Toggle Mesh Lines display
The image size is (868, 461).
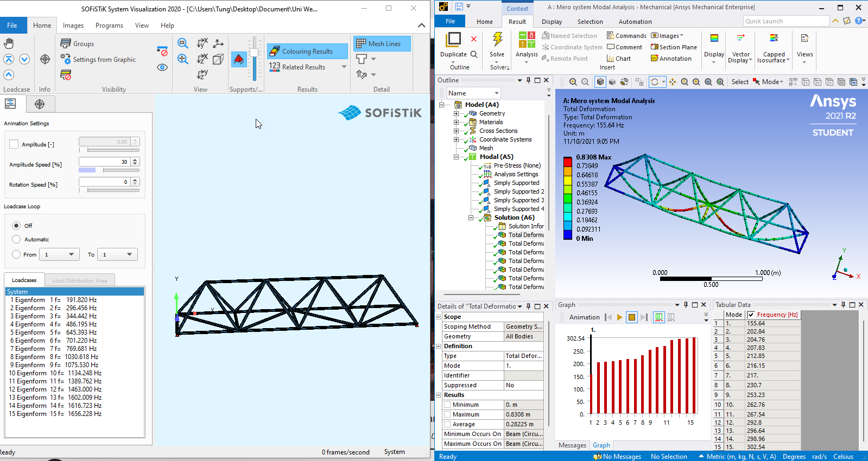coord(382,44)
